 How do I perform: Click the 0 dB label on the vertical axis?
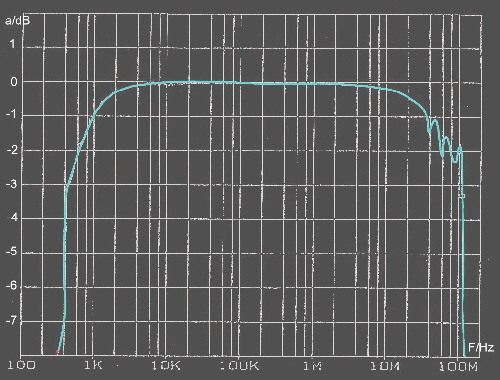tap(14, 82)
